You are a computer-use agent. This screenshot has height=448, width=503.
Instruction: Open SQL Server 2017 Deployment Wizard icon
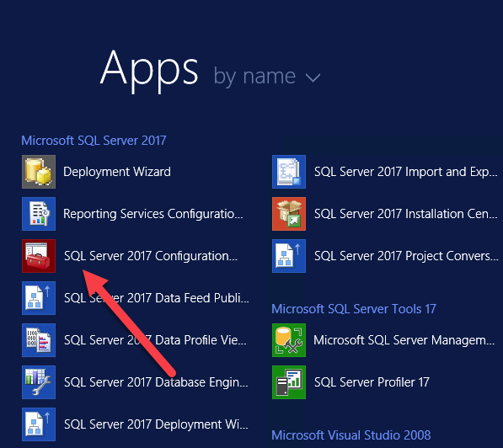point(39,424)
